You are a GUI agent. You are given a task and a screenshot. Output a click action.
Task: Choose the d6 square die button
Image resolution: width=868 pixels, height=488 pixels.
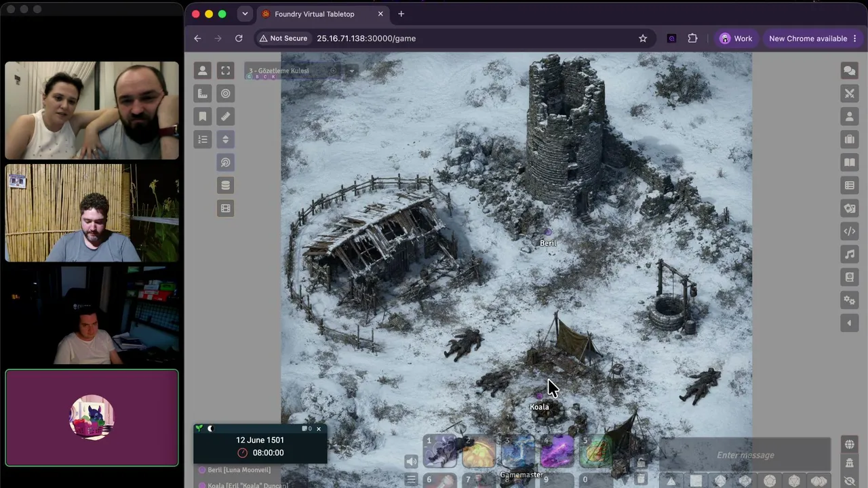pyautogui.click(x=696, y=481)
